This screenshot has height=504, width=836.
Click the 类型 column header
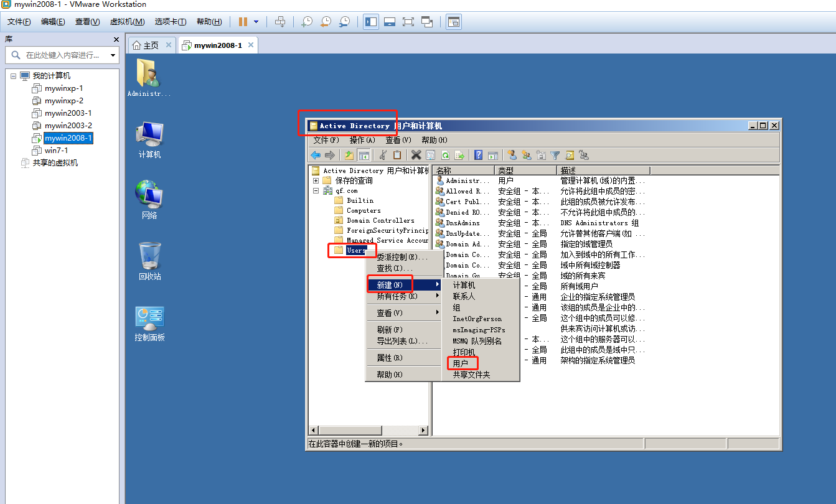click(526, 170)
